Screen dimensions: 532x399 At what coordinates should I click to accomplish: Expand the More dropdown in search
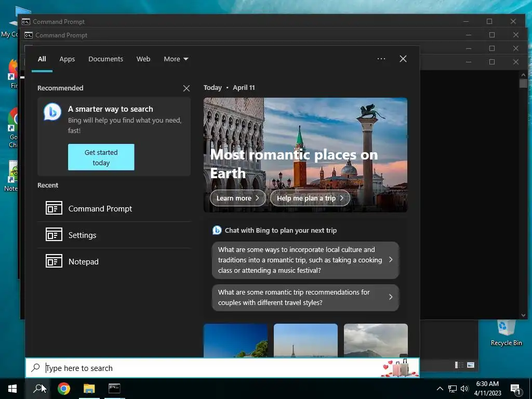point(176,59)
